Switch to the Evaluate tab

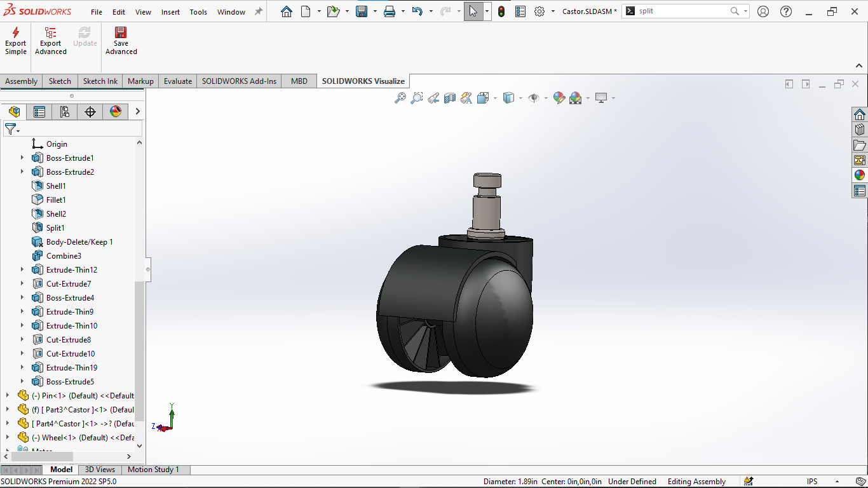point(178,81)
